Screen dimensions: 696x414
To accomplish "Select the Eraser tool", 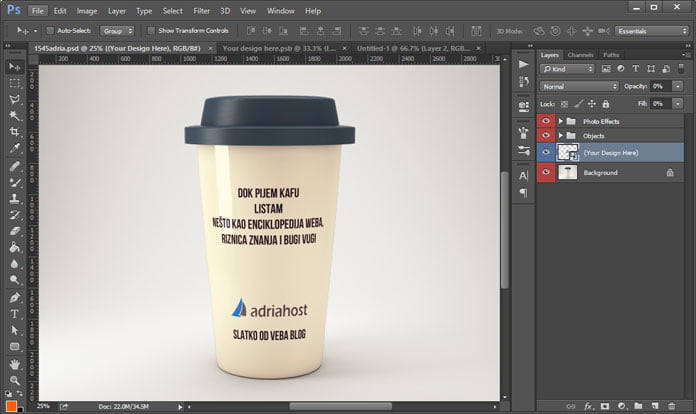I will click(15, 231).
